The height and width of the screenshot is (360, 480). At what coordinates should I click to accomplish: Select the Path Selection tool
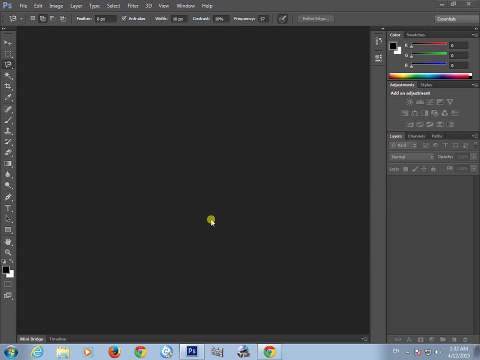pos(8,219)
